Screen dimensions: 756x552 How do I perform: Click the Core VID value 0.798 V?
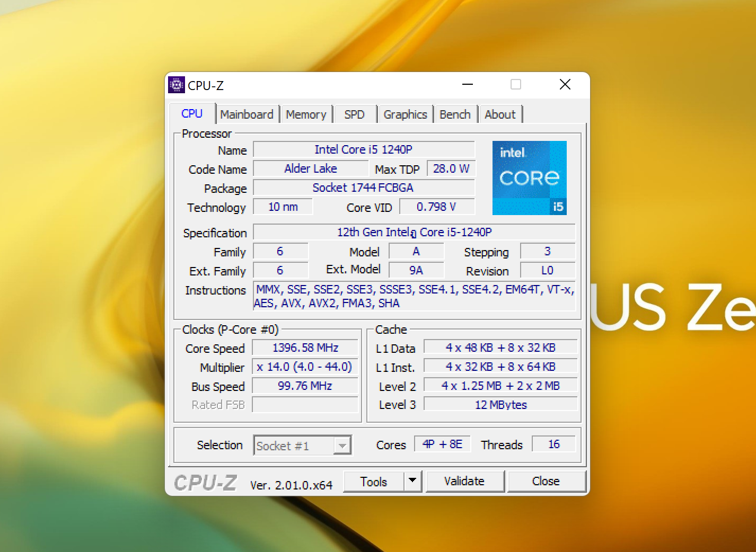(437, 207)
